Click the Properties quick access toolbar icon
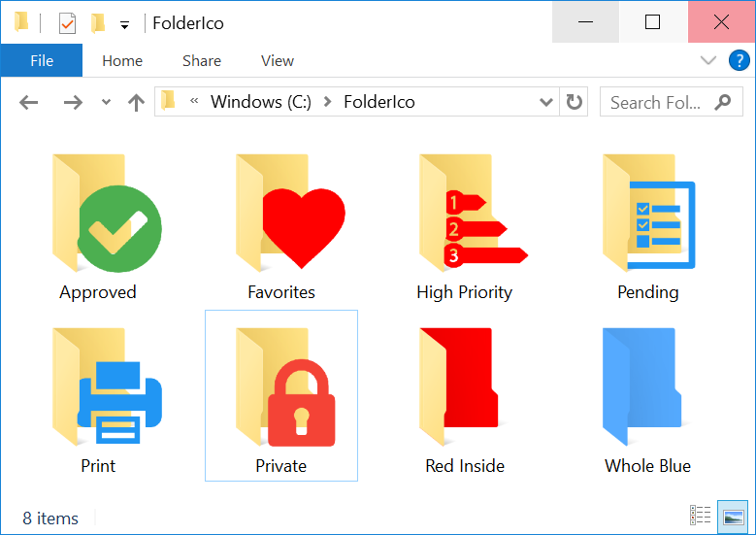This screenshot has width=756, height=535. coord(67,23)
